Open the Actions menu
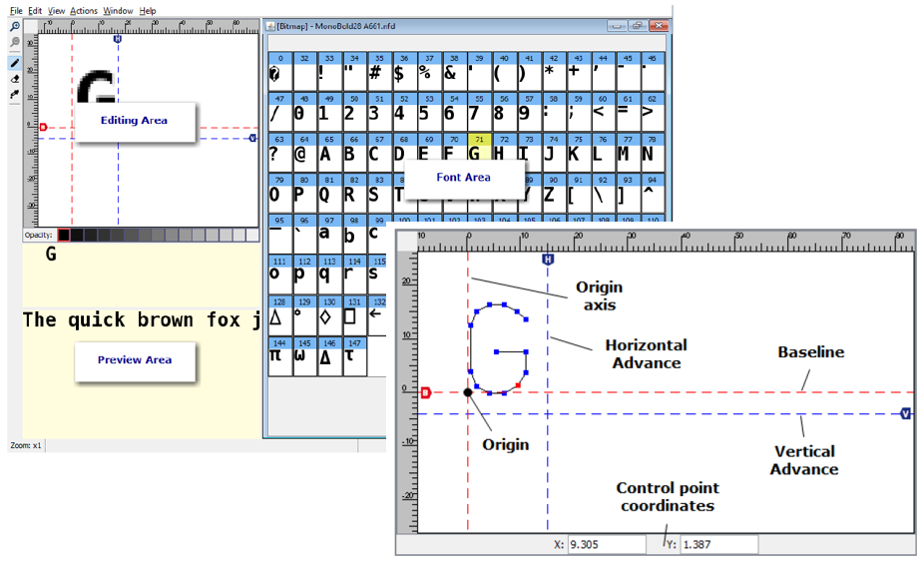Image resolution: width=924 pixels, height=563 pixels. (x=84, y=11)
